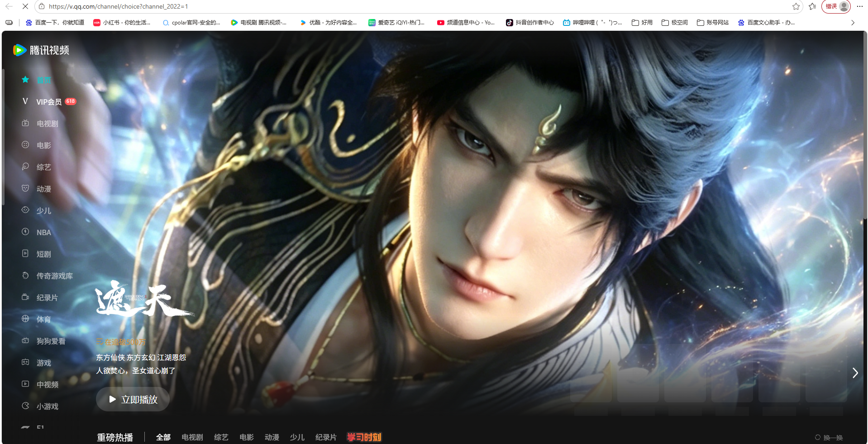Open the 百度一下 bookmark
868x444 pixels.
click(x=55, y=23)
